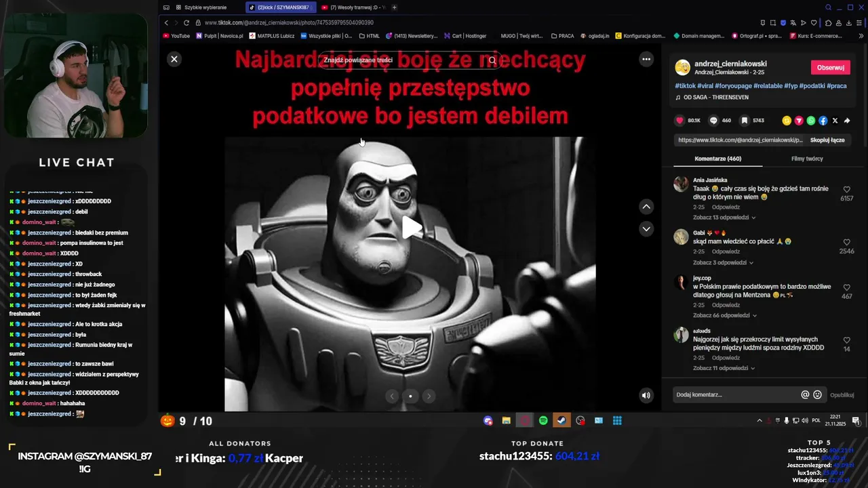Screen dimensions: 868x488
Task: Open andrzej_cierniakowski profile avatar
Action: [x=682, y=67]
